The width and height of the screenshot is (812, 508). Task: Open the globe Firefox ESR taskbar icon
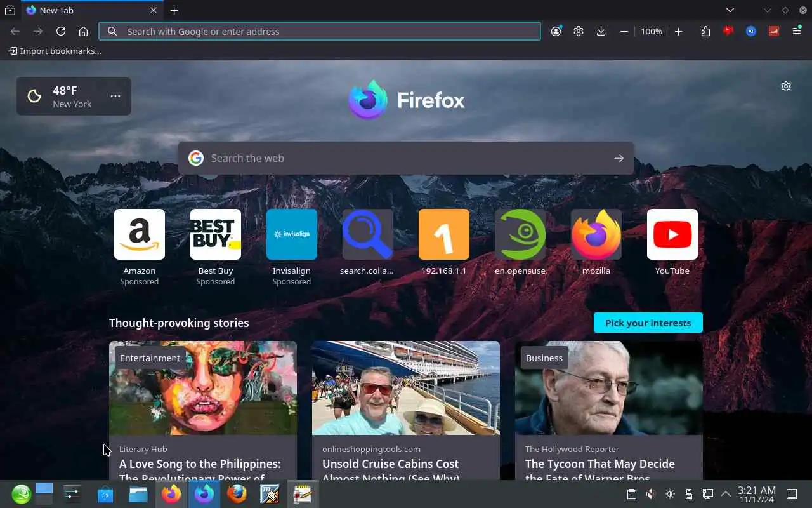click(x=237, y=494)
